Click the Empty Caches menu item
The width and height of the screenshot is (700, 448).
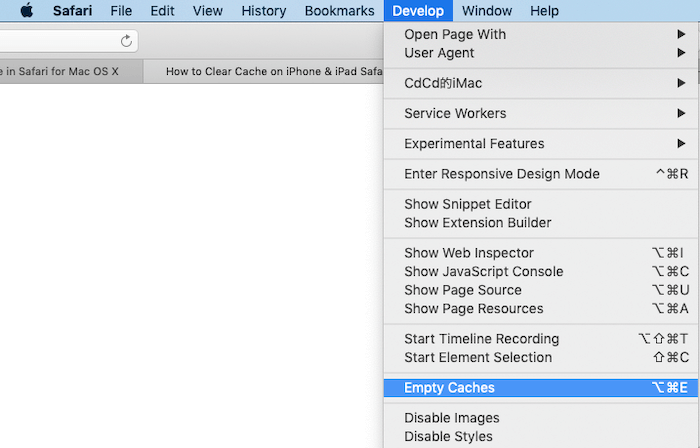tap(541, 388)
